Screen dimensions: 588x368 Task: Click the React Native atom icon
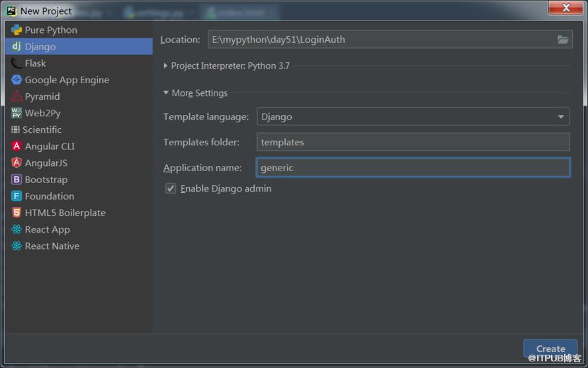click(17, 246)
